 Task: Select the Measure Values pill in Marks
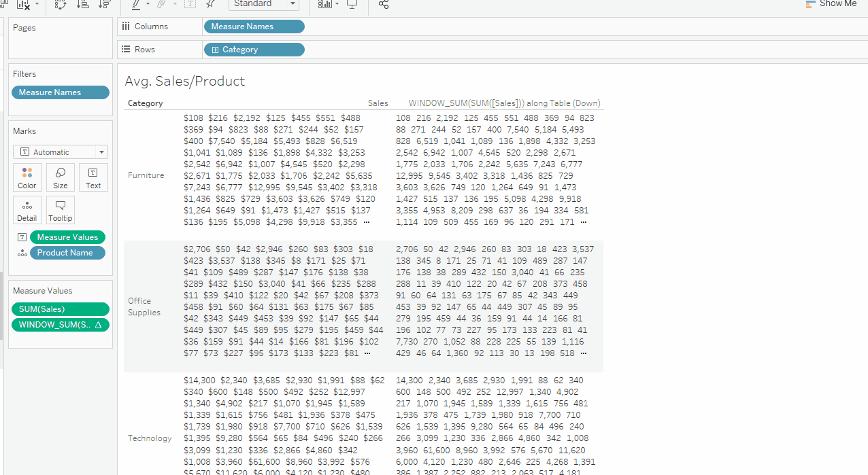click(67, 237)
